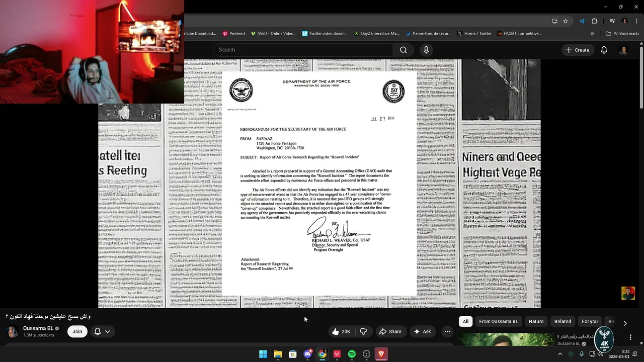The width and height of the screenshot is (644, 362).
Task: Open the Ask assistant button
Action: tap(422, 331)
